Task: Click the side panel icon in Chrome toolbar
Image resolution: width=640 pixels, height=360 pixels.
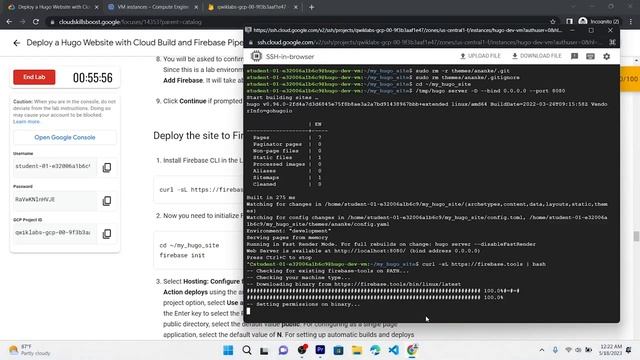Action: pos(569,22)
